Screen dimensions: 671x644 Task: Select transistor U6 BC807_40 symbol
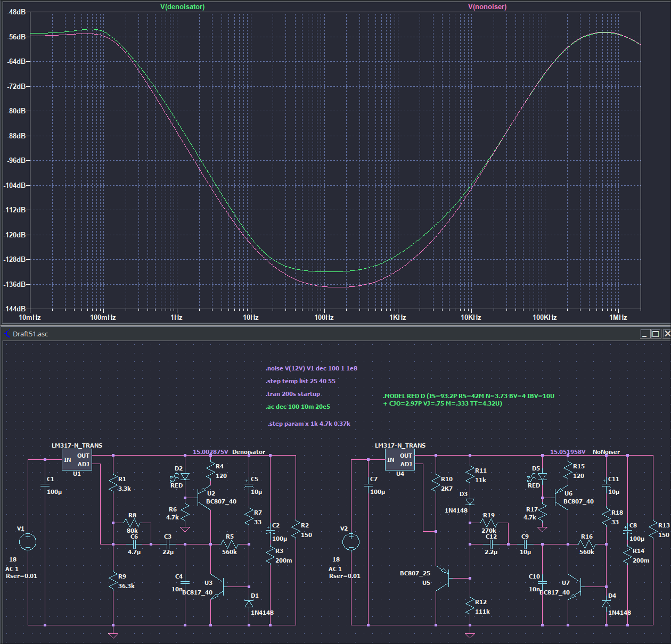[561, 498]
